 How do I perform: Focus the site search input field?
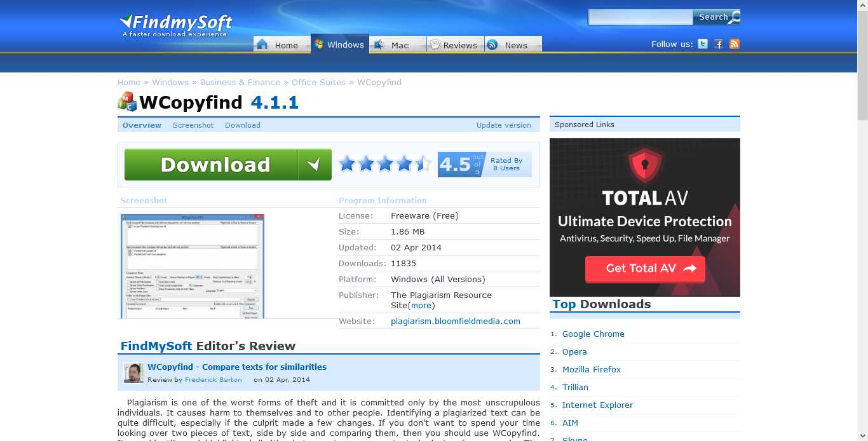click(641, 17)
